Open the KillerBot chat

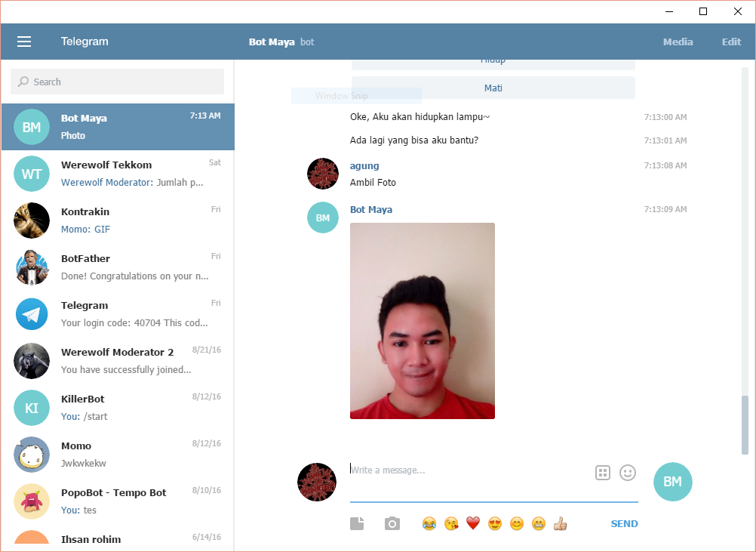(118, 408)
